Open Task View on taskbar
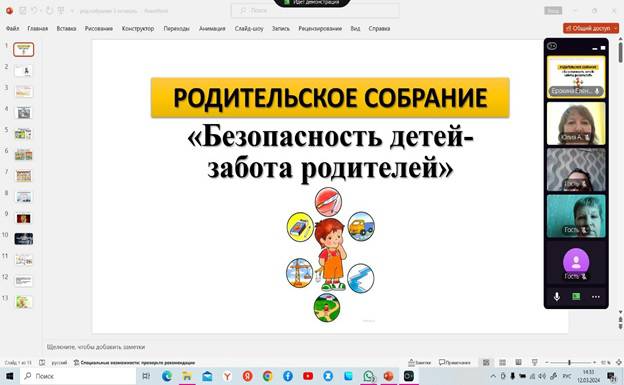 (x=146, y=376)
